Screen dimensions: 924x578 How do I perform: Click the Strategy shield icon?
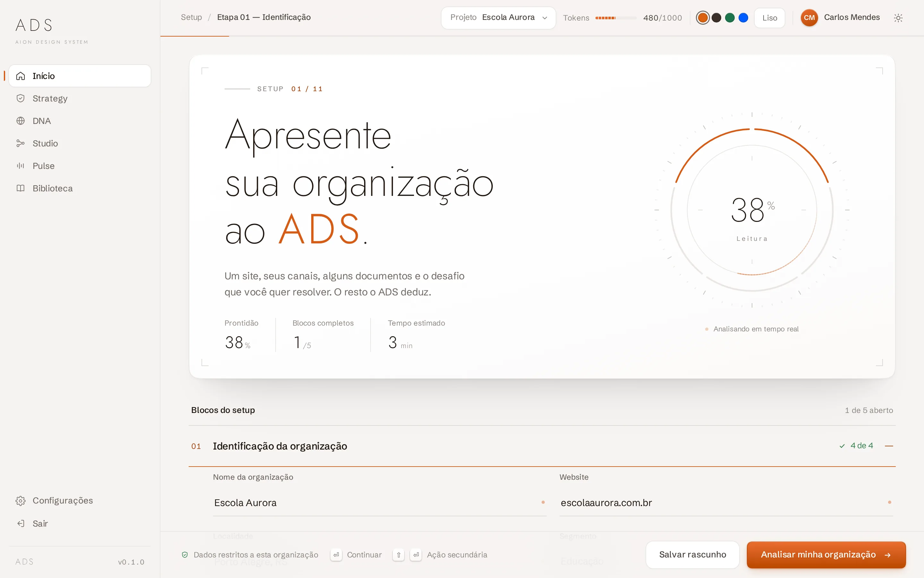click(21, 99)
